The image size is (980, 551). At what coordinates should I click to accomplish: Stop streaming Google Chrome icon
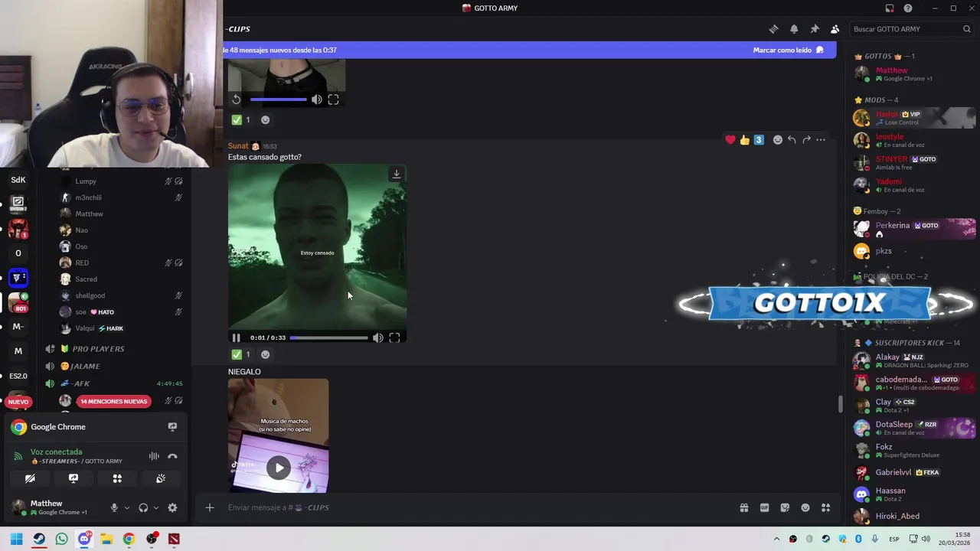tap(172, 427)
